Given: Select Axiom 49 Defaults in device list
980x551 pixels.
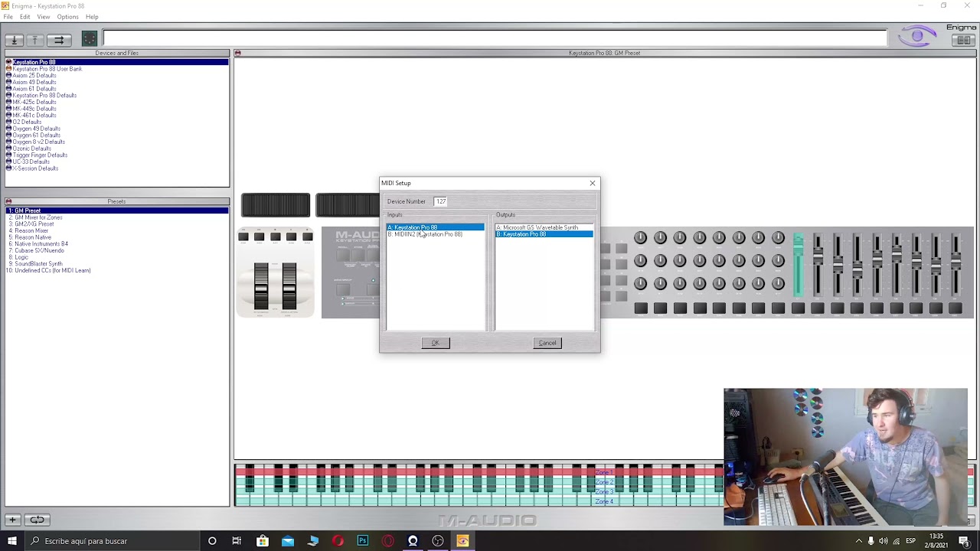Looking at the screenshot, I should click(34, 82).
